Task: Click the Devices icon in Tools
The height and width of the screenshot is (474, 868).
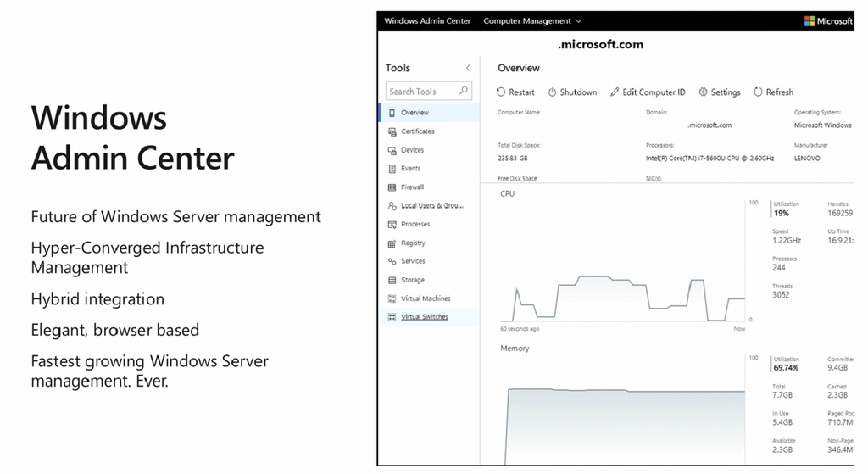Action: (x=392, y=150)
